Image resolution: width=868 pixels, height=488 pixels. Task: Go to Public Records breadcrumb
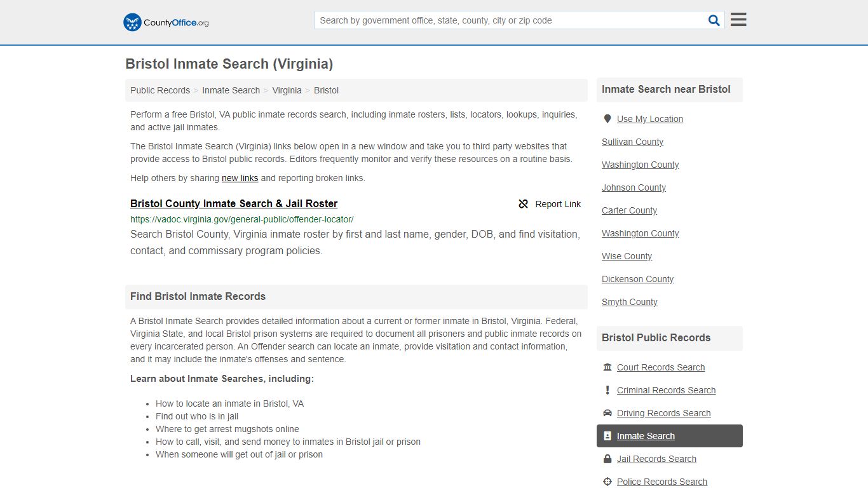(x=160, y=90)
